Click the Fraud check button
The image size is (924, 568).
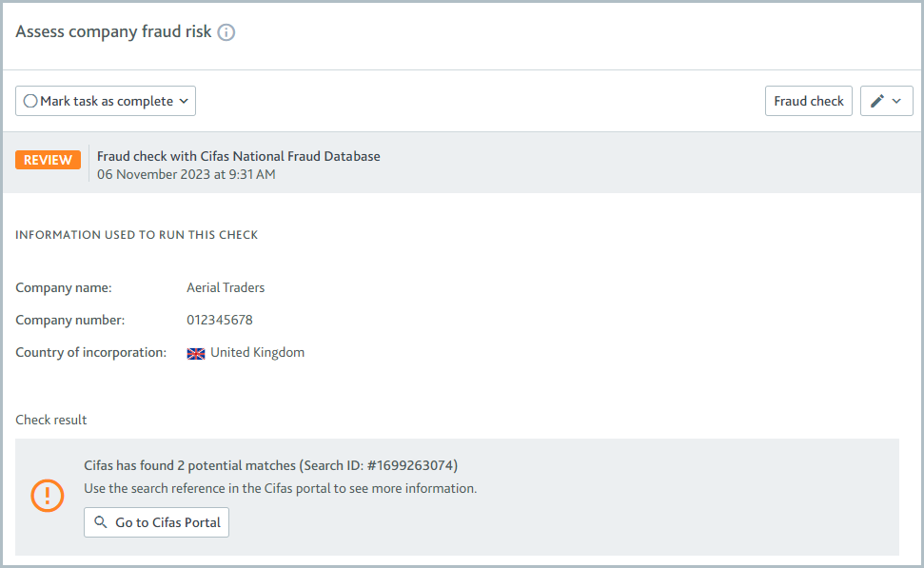(x=808, y=100)
